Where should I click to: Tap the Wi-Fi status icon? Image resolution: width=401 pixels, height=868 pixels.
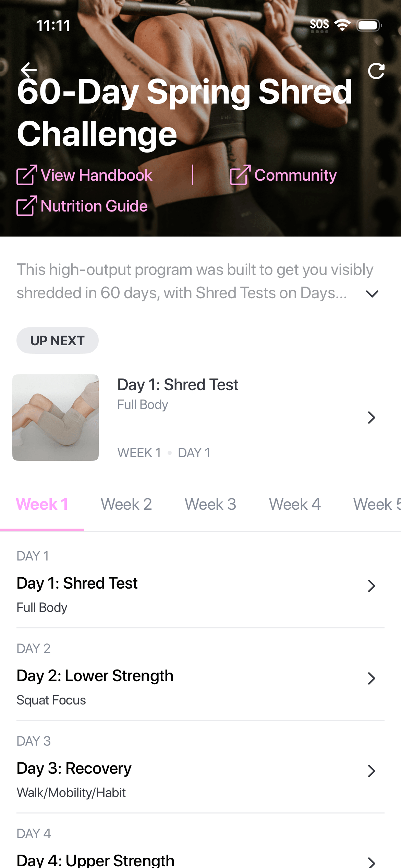342,25
